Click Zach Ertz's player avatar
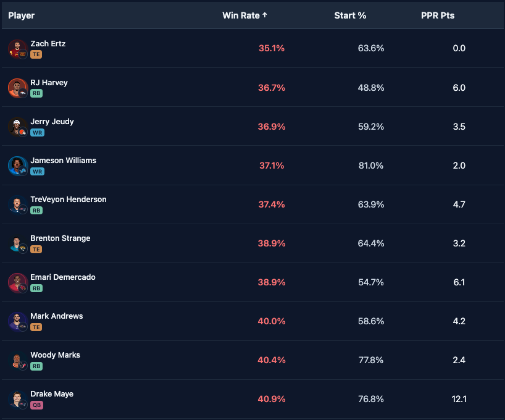505x420 pixels. pos(17,49)
